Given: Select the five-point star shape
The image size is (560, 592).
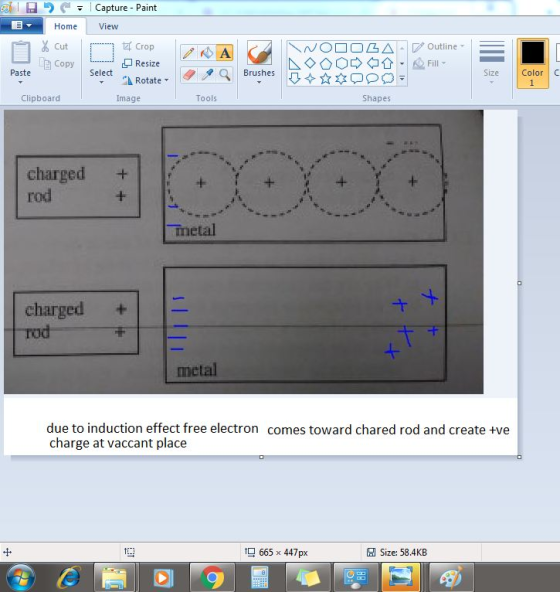Looking at the screenshot, I should coord(326,79).
